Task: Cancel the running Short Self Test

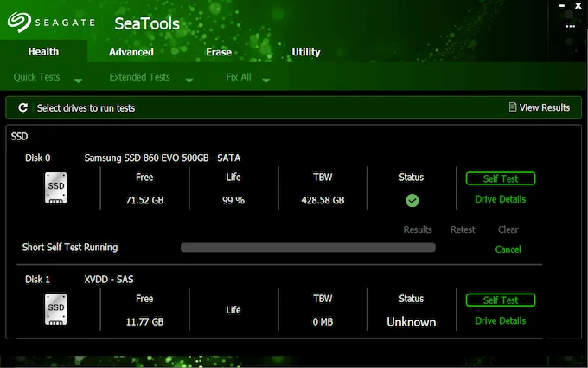Action: pyautogui.click(x=508, y=249)
